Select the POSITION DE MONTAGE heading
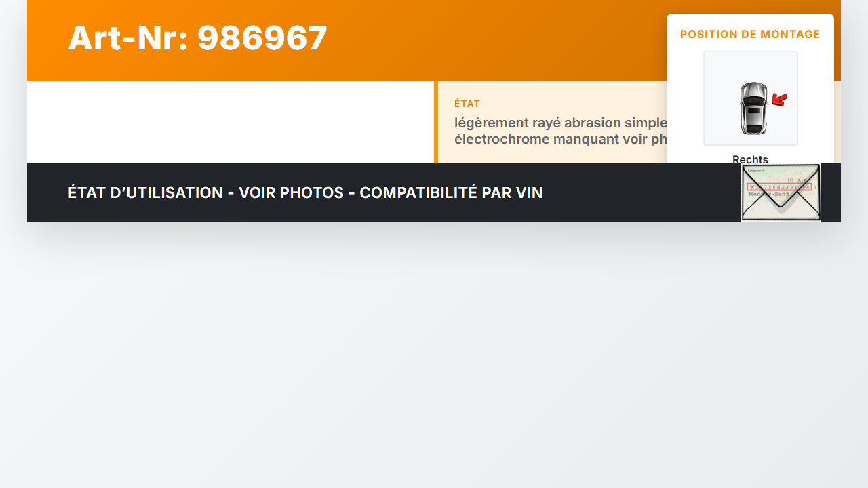The height and width of the screenshot is (488, 868). [750, 34]
